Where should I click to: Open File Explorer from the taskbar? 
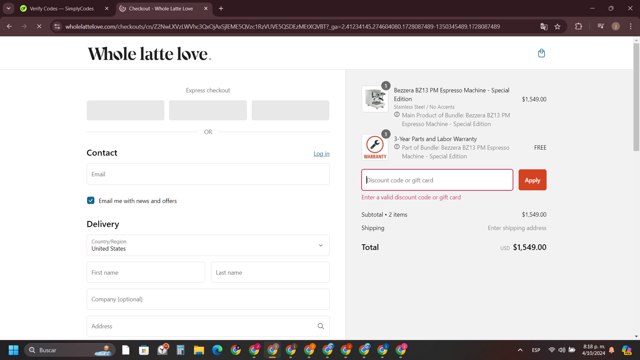(x=199, y=350)
